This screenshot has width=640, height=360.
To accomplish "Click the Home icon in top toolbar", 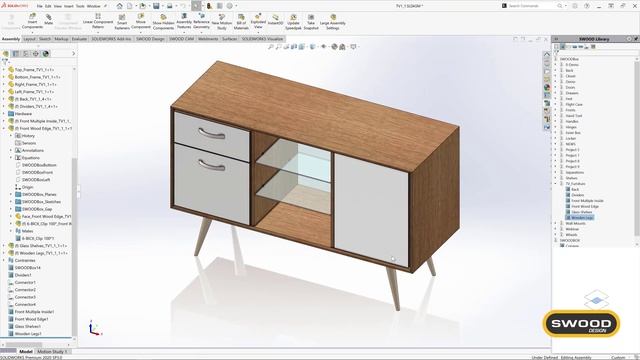I will [120, 6].
